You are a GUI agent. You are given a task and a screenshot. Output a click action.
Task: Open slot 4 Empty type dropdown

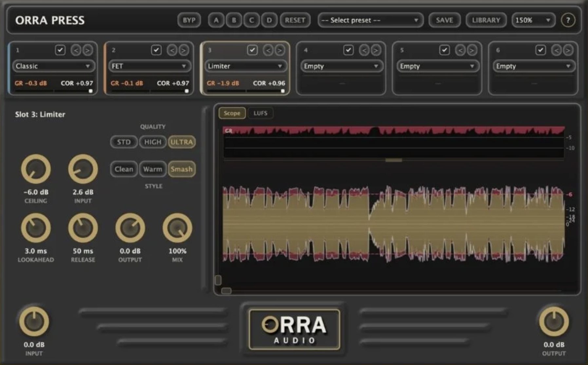[x=341, y=66]
